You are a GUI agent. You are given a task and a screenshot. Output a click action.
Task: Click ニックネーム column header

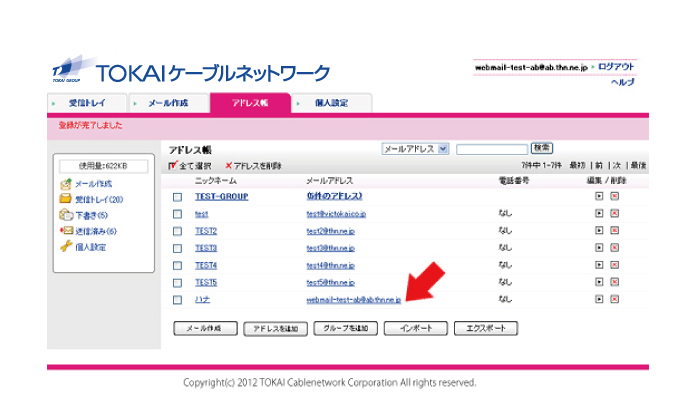(x=216, y=181)
